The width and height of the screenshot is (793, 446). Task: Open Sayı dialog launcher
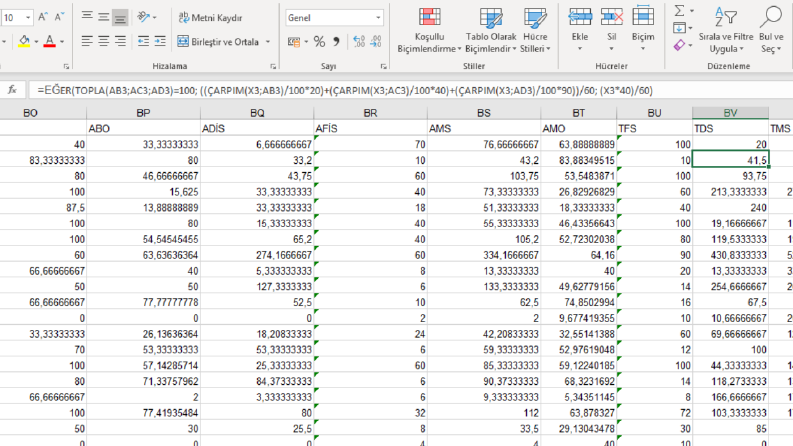[383, 66]
